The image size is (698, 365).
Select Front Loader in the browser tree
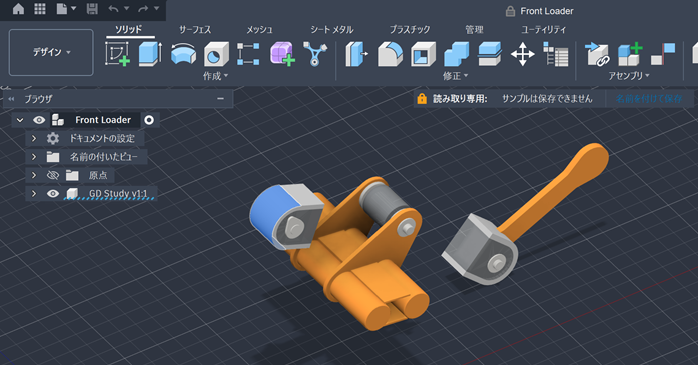[103, 120]
